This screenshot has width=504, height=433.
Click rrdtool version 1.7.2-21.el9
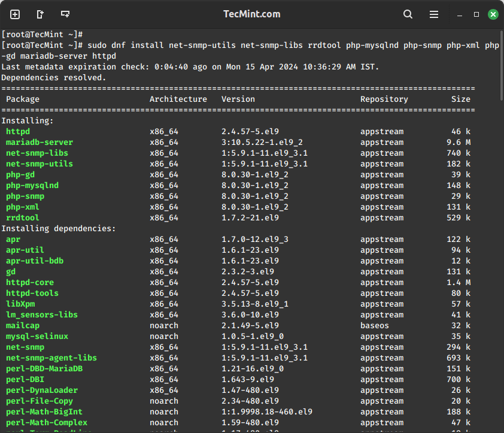[250, 218]
